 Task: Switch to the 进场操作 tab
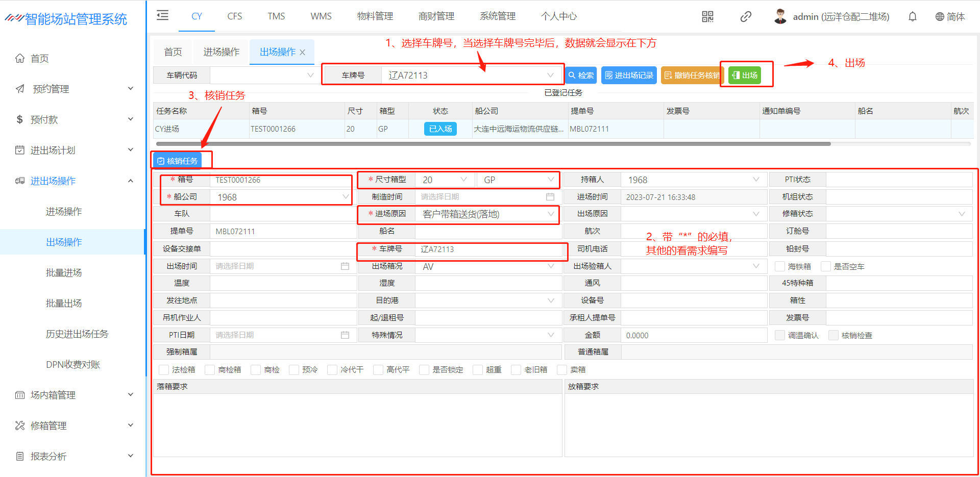(222, 52)
